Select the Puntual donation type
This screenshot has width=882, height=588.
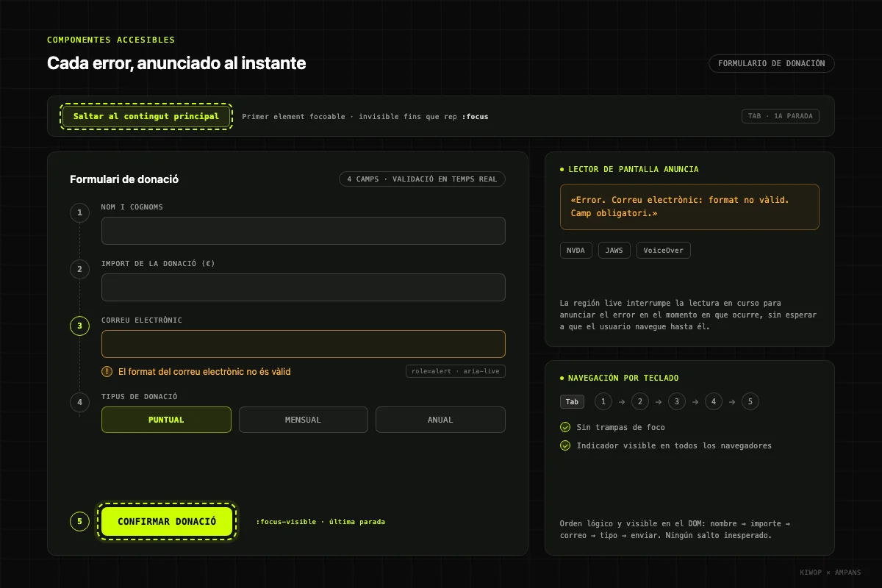pyautogui.click(x=166, y=420)
